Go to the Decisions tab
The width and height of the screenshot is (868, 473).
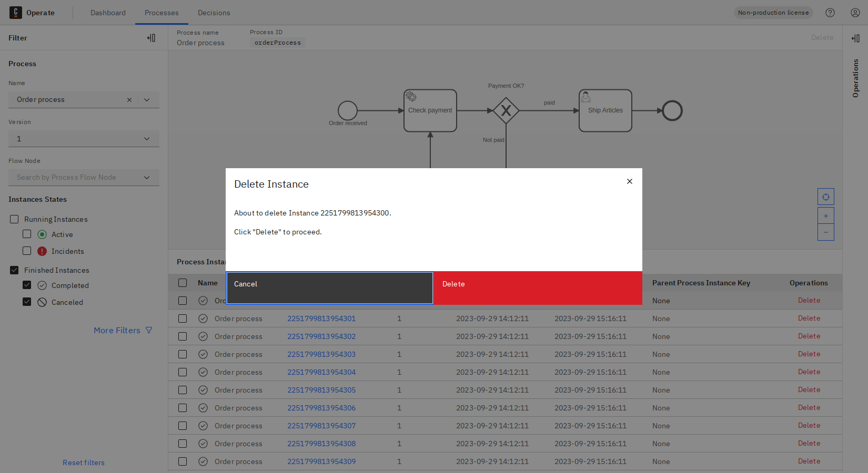[214, 13]
